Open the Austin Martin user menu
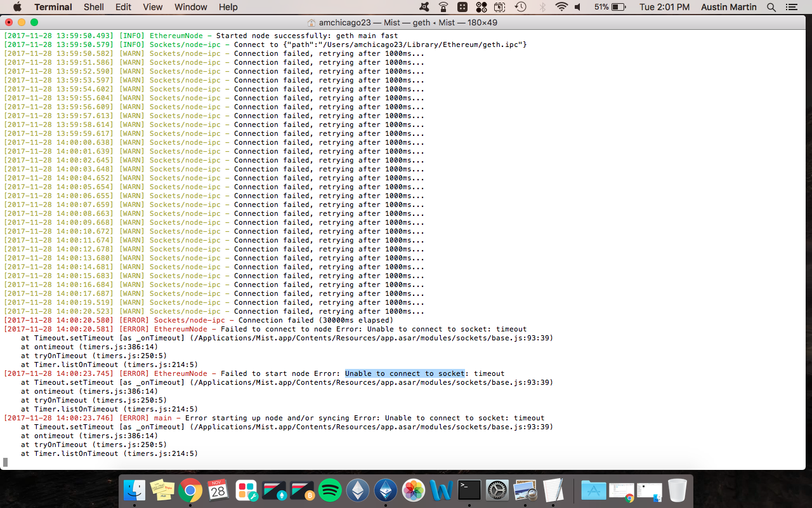The height and width of the screenshot is (508, 812). pos(729,7)
